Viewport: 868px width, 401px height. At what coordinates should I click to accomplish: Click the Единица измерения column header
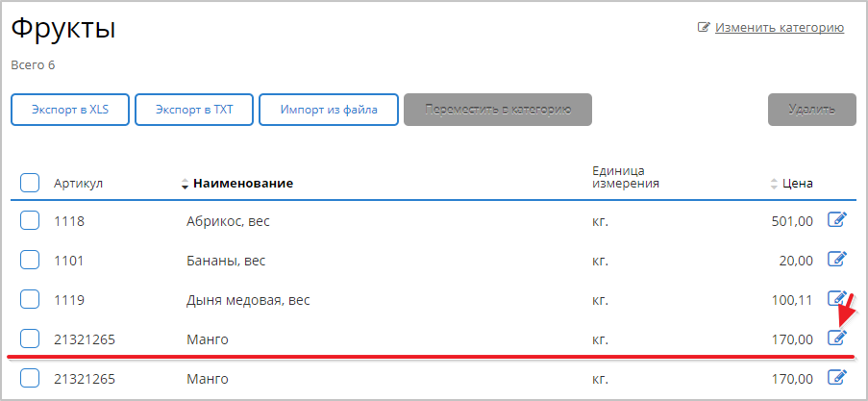[x=625, y=177]
